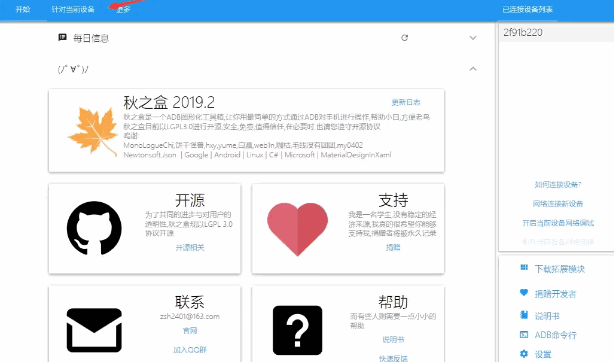
Task: Click the GitHub octocat icon
Action: click(94, 228)
